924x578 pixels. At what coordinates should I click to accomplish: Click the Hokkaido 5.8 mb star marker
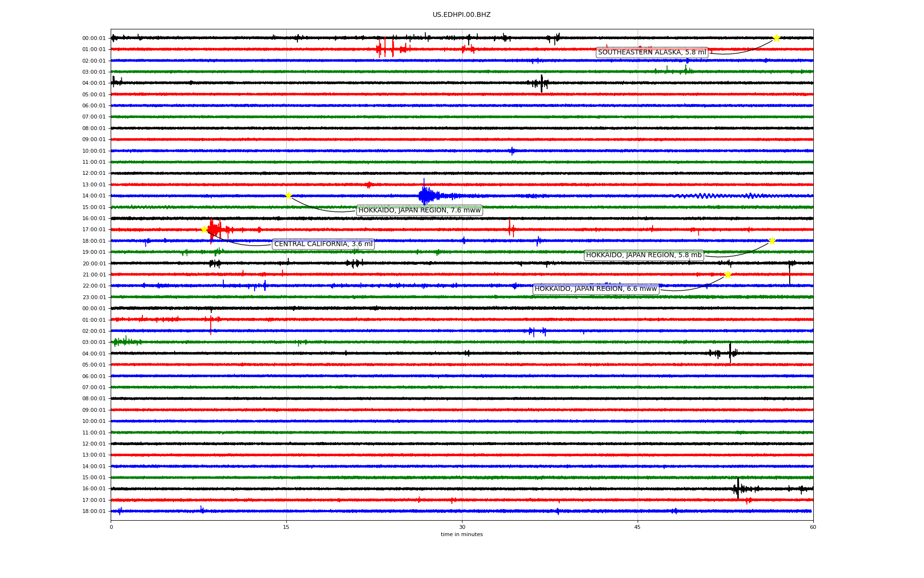772,241
